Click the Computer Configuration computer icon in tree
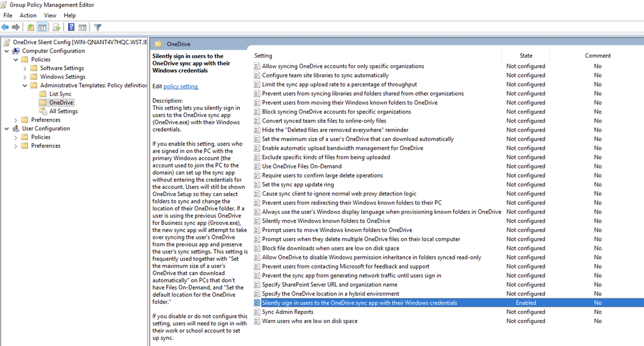The width and height of the screenshot is (644, 346). [x=16, y=51]
